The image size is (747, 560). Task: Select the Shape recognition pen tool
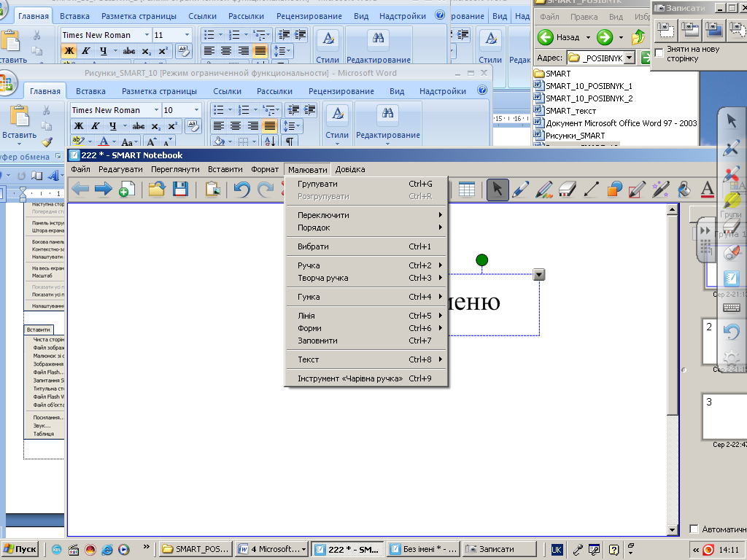[x=638, y=190]
